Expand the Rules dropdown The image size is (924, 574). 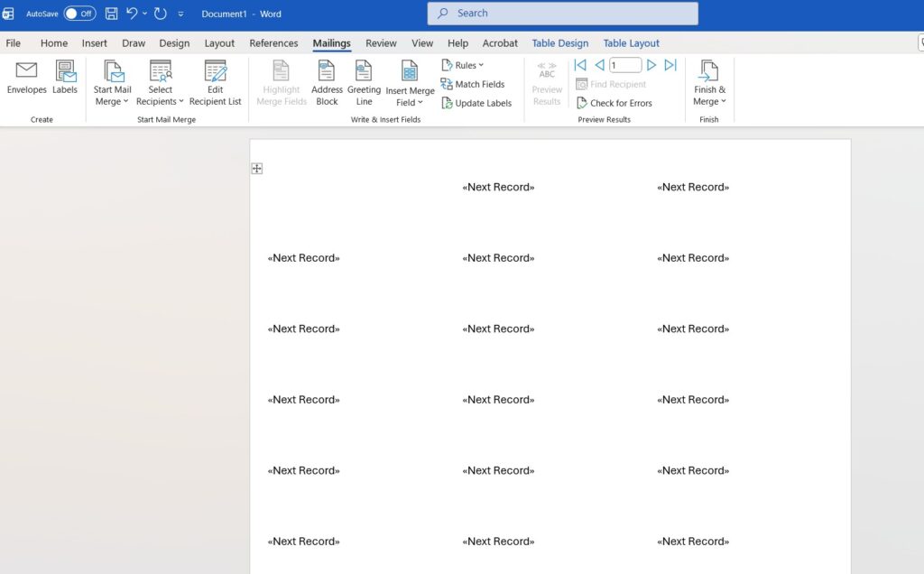pyautogui.click(x=463, y=65)
